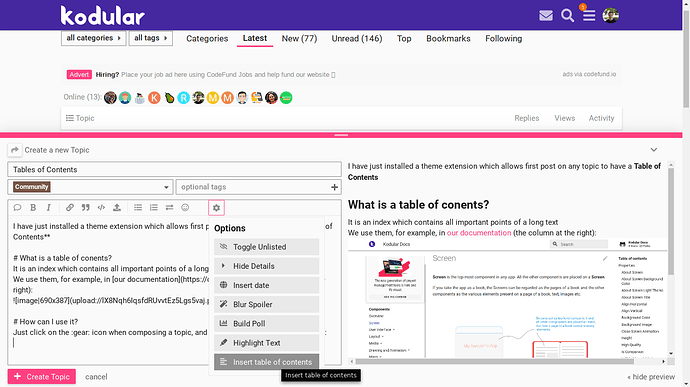Screen dimensions: 690x387
Task: Open the Community category dropdown
Action: coord(90,187)
